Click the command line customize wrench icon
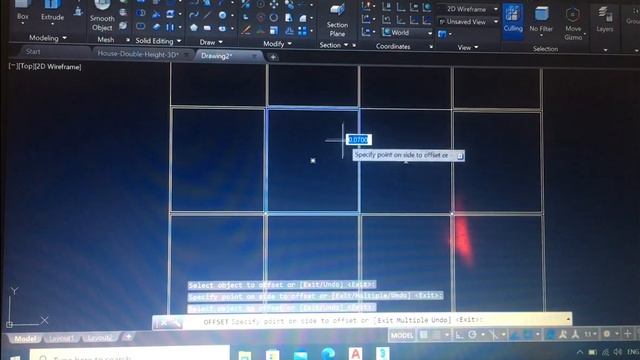This screenshot has height=360, width=640. pos(177,323)
